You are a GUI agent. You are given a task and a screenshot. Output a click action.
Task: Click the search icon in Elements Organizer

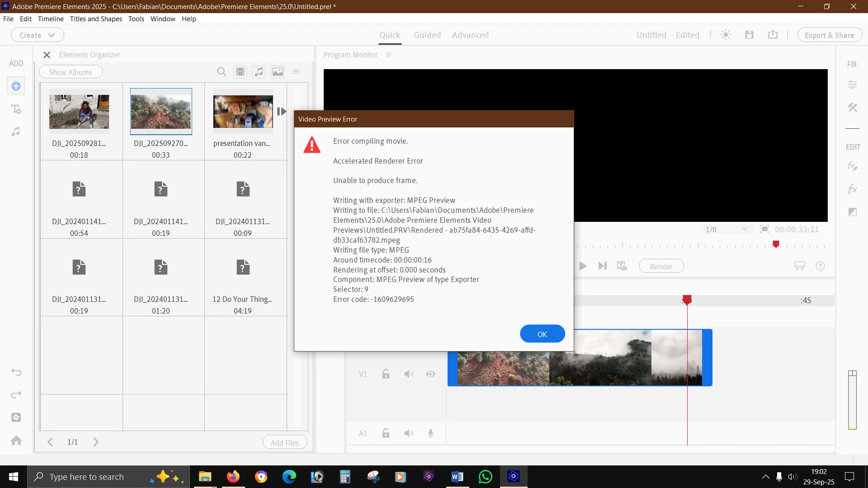click(x=222, y=72)
